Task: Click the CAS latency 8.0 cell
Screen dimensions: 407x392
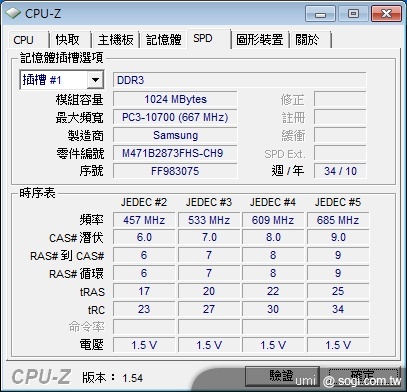Action: [273, 237]
